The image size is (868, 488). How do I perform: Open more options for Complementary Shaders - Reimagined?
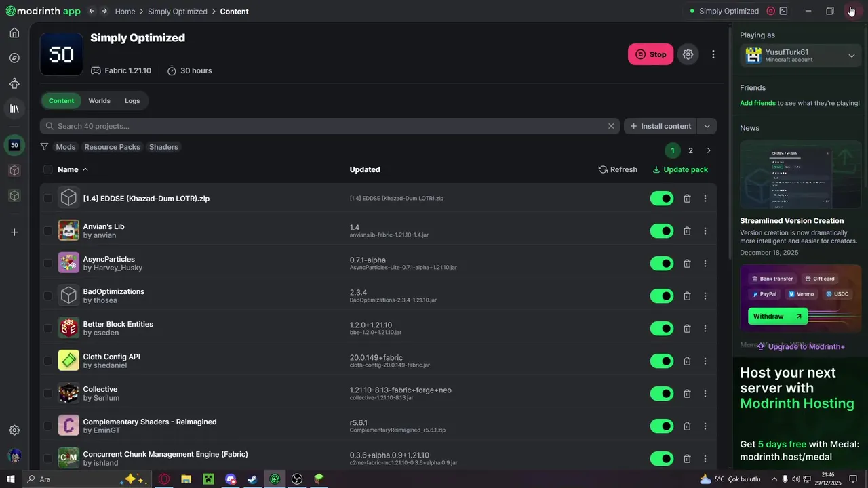[x=705, y=426]
